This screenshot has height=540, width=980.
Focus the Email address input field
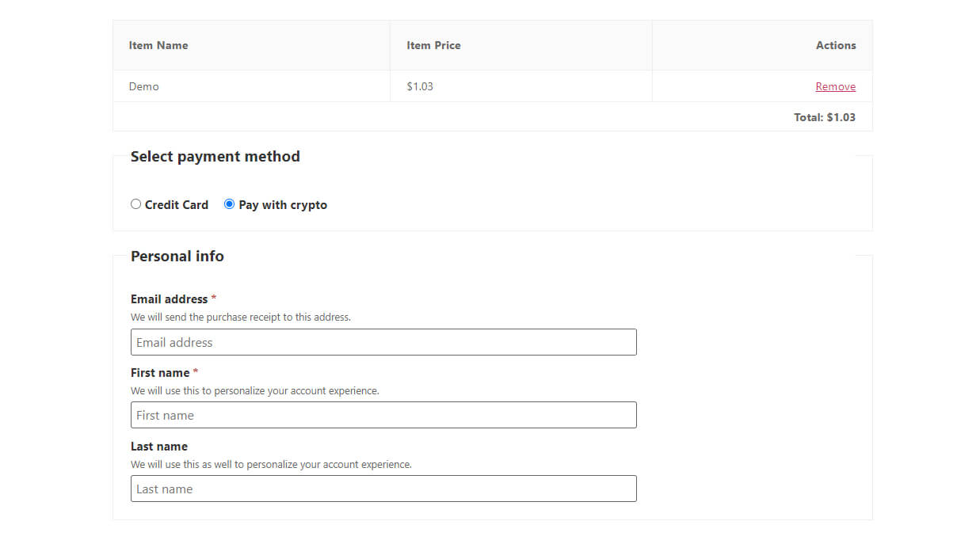click(383, 342)
